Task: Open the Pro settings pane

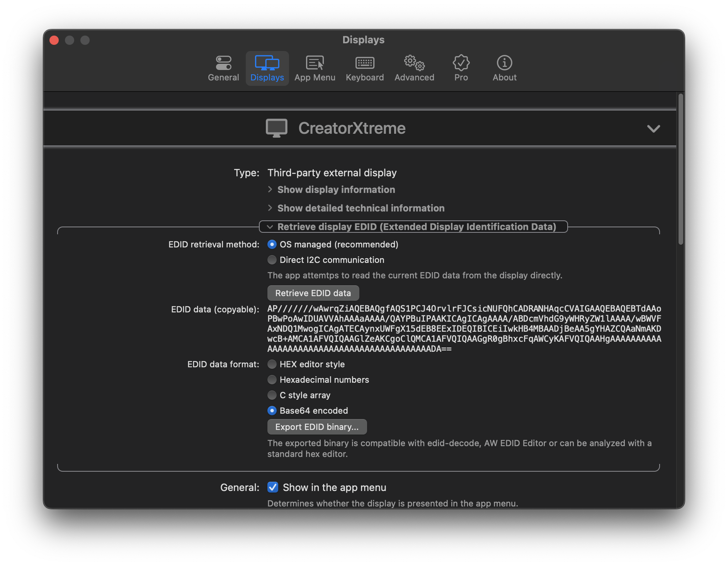Action: 461,68
